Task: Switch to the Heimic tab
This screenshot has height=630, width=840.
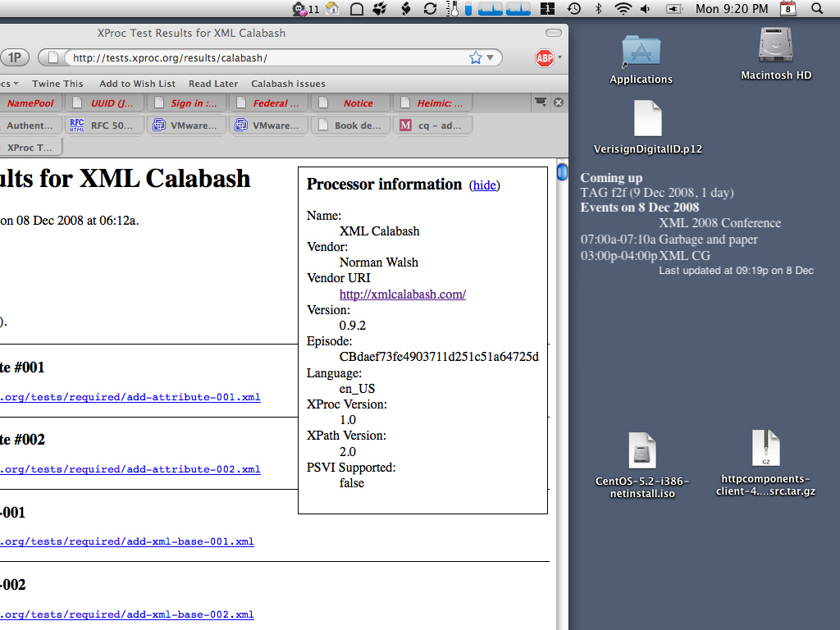Action: [x=432, y=103]
